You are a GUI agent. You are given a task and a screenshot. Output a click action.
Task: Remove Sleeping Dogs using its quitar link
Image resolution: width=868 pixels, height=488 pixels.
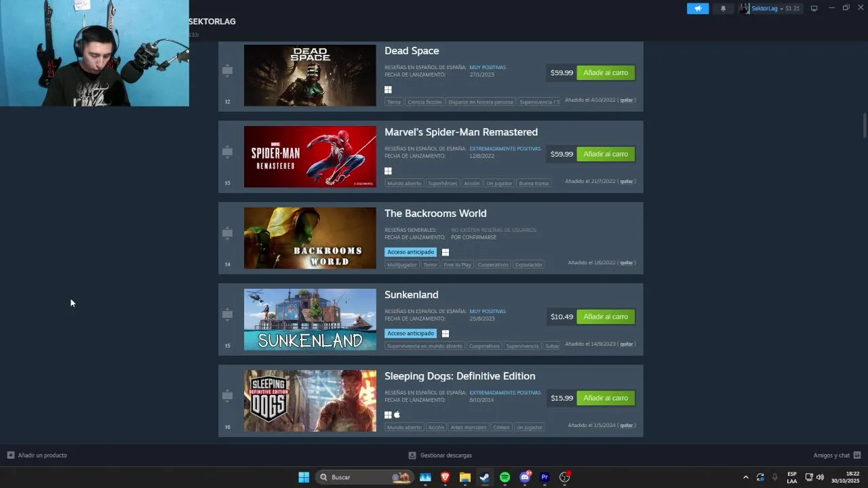point(627,426)
